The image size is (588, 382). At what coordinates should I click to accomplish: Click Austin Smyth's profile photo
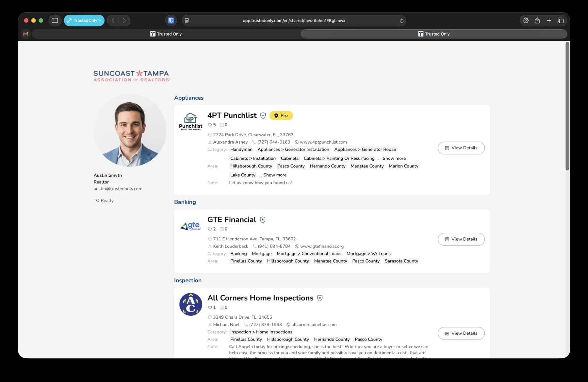[130, 131]
